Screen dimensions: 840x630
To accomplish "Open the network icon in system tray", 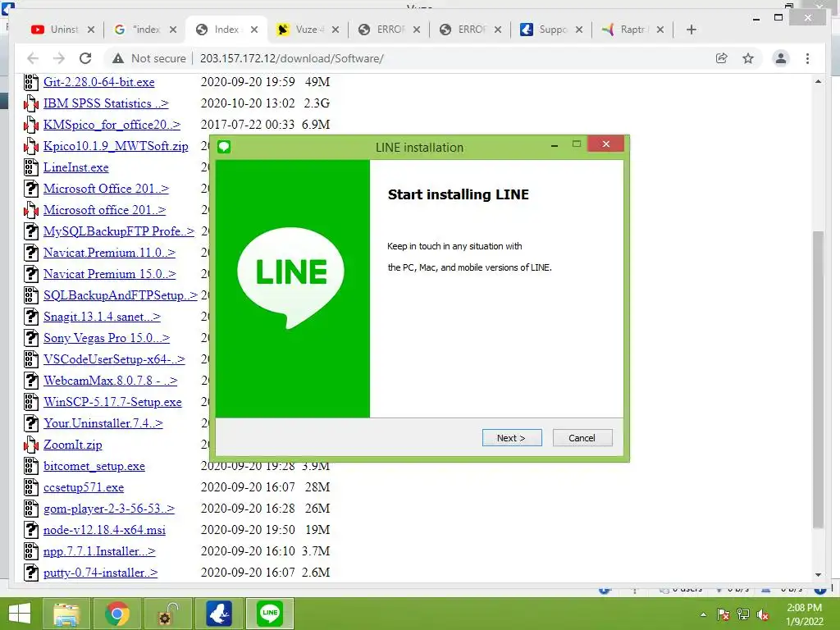I will pyautogui.click(x=743, y=614).
